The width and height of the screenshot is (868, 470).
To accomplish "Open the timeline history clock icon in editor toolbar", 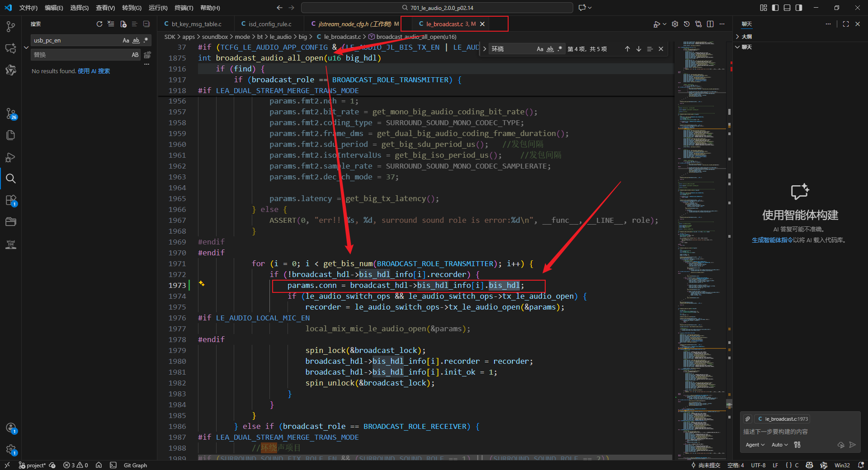I will (x=687, y=24).
